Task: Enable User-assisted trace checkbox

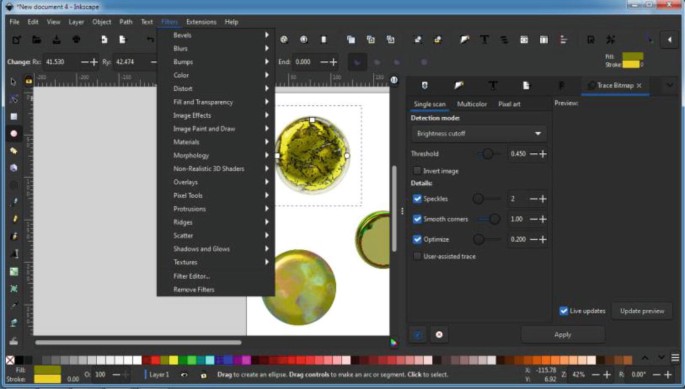Action: click(x=417, y=256)
